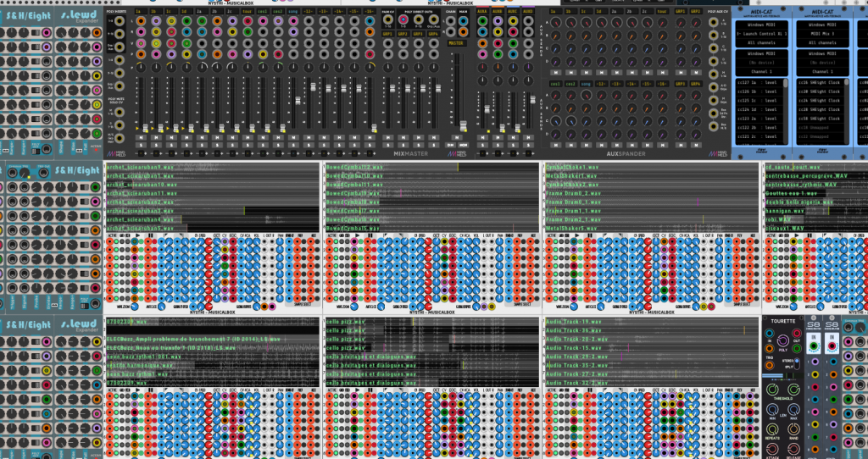This screenshot has width=868, height=459.
Task: Click the Tourette IN port
Action: pyautogui.click(x=770, y=334)
